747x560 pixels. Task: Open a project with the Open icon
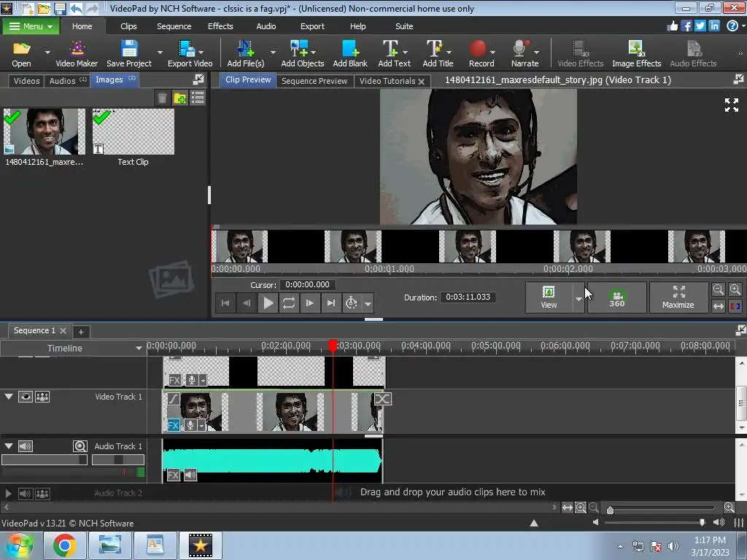21,54
